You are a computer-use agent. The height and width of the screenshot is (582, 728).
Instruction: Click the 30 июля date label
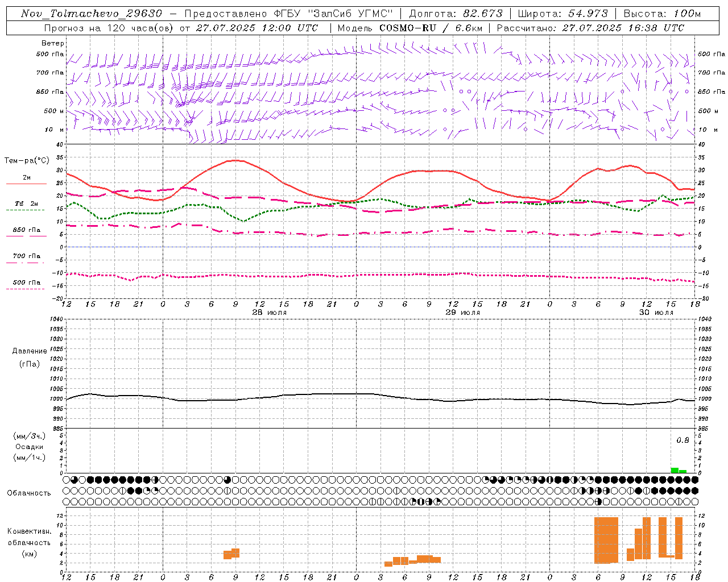(656, 312)
